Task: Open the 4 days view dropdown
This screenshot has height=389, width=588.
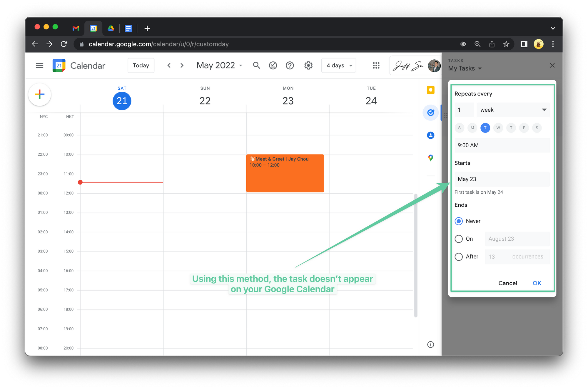Action: pos(339,66)
